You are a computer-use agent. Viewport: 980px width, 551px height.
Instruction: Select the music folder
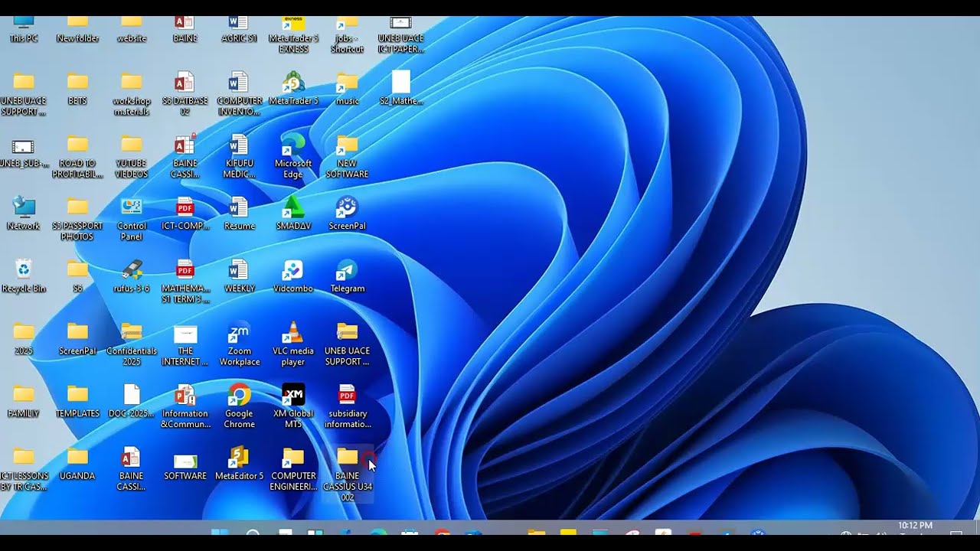coord(348,88)
